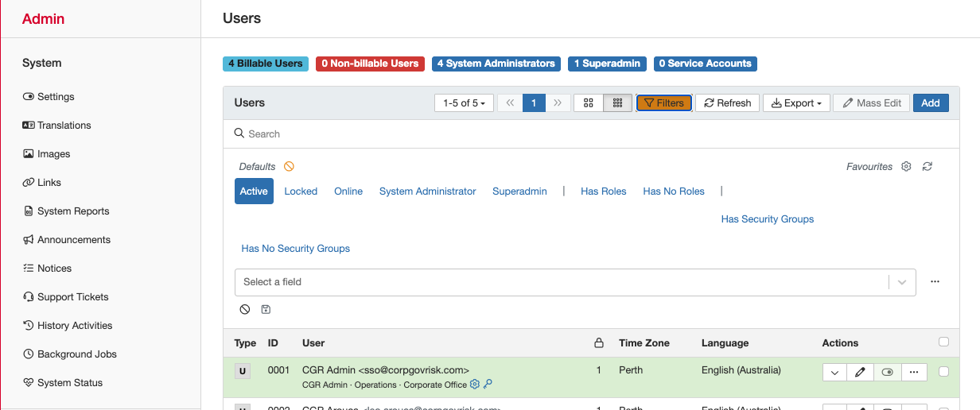The width and height of the screenshot is (980, 410).
Task: Open the Export dropdown
Action: (x=797, y=103)
